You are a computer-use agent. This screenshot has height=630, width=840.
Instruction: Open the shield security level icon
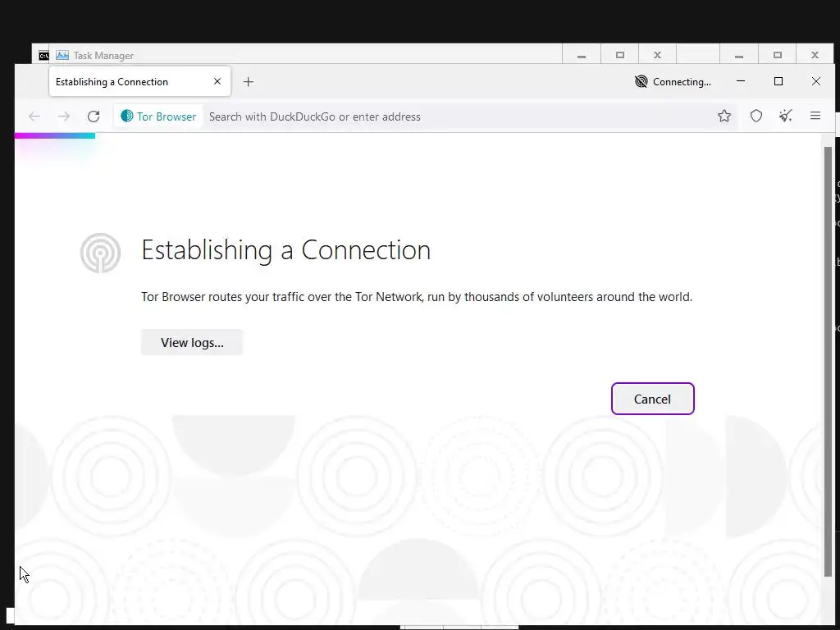(x=756, y=116)
